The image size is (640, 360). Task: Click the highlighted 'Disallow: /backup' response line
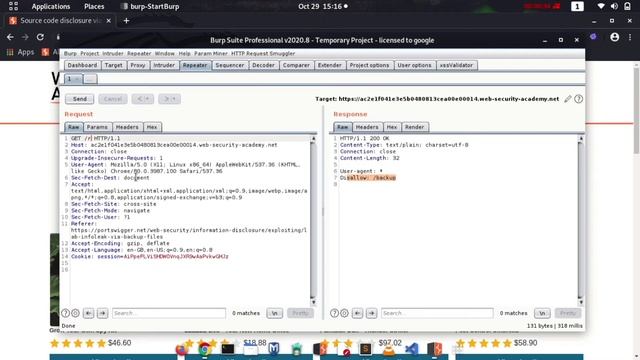pos(368,178)
